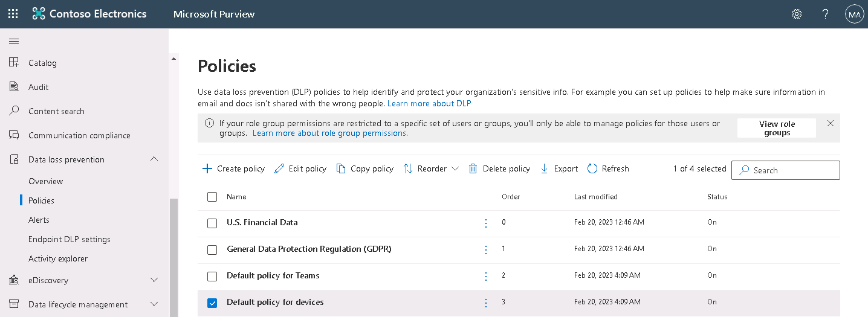Collapse the Data loss prevention chevron
Image resolution: width=868 pixels, height=317 pixels.
click(154, 159)
